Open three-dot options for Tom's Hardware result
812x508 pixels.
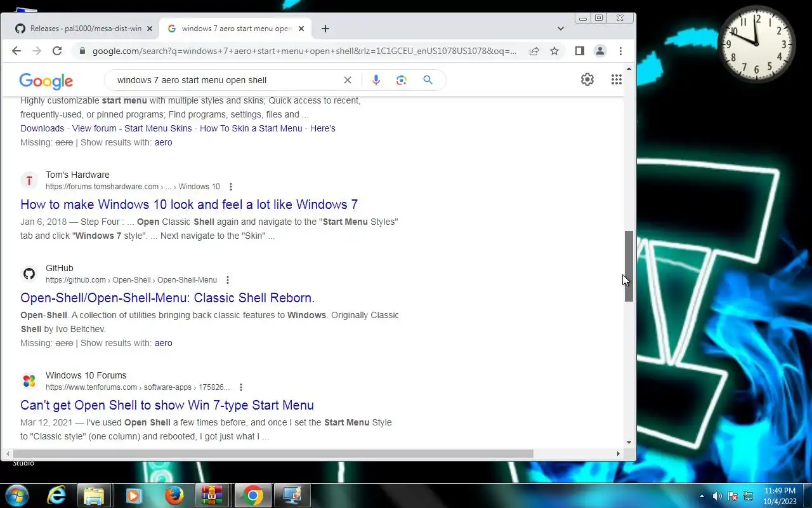point(231,187)
